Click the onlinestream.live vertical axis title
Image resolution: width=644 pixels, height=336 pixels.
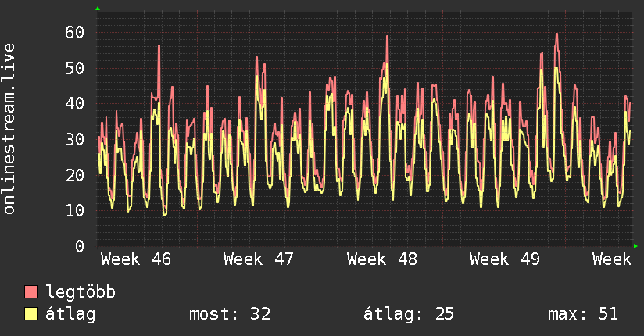(9, 129)
